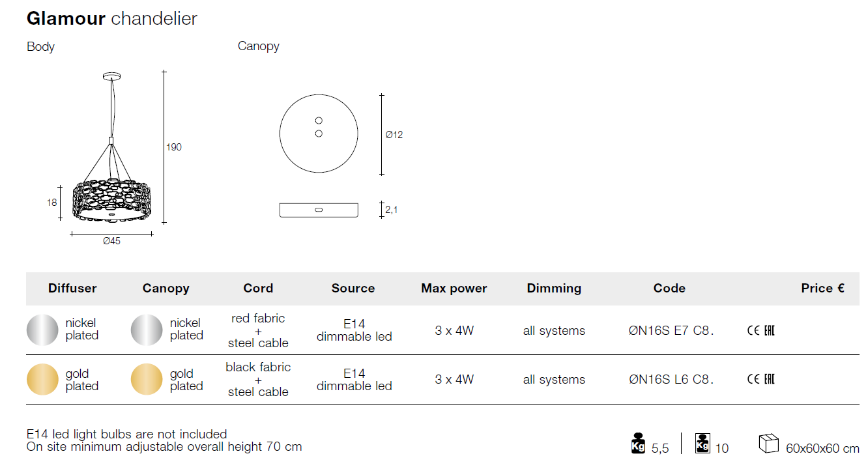This screenshot has height=469, width=868.
Task: Click the package box icon
Action: (x=769, y=443)
